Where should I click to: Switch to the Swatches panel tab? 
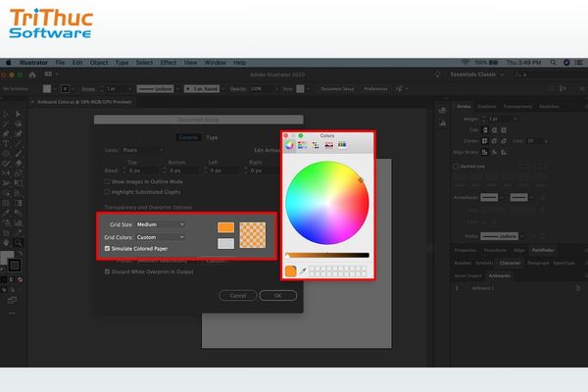pos(550,107)
